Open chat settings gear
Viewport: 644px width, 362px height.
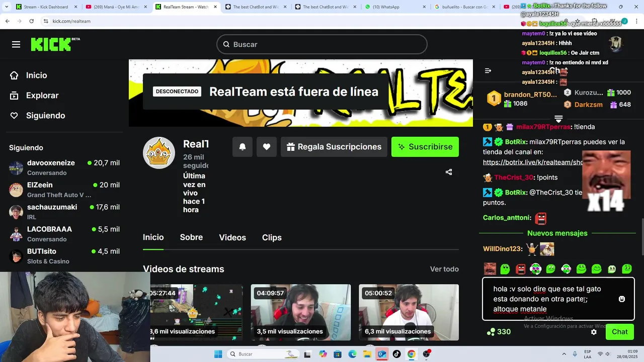coord(594,332)
